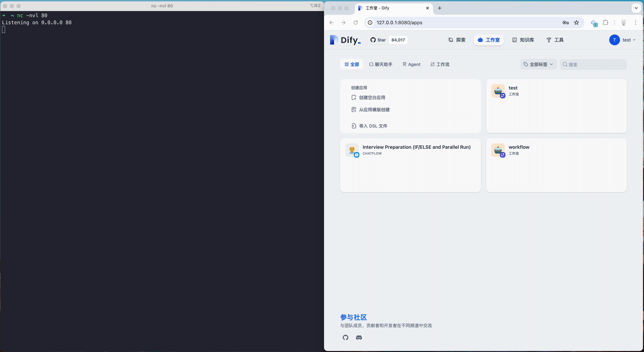The image size is (644, 352).
Task: Expand the 全部标签 tag filter dropdown
Action: [x=538, y=64]
